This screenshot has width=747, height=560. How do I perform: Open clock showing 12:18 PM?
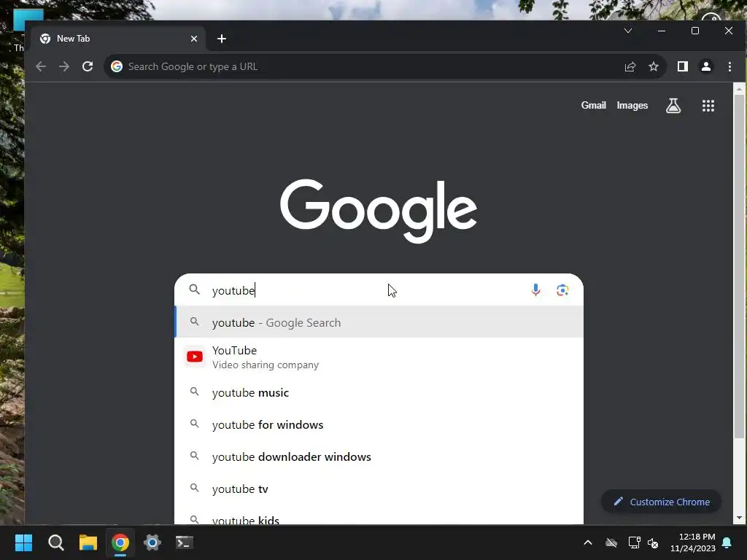[x=693, y=542]
